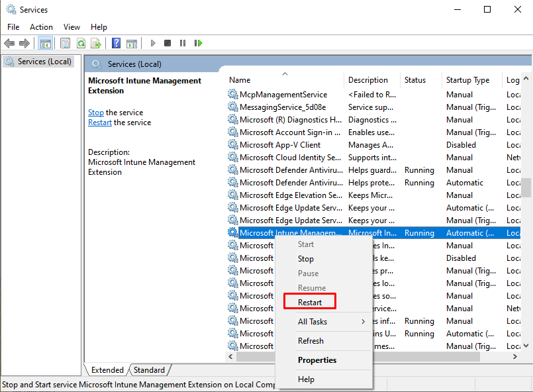Screen dimensions: 533x392
Task: Click horizontal scrollbar right arrow
Action: (515, 356)
